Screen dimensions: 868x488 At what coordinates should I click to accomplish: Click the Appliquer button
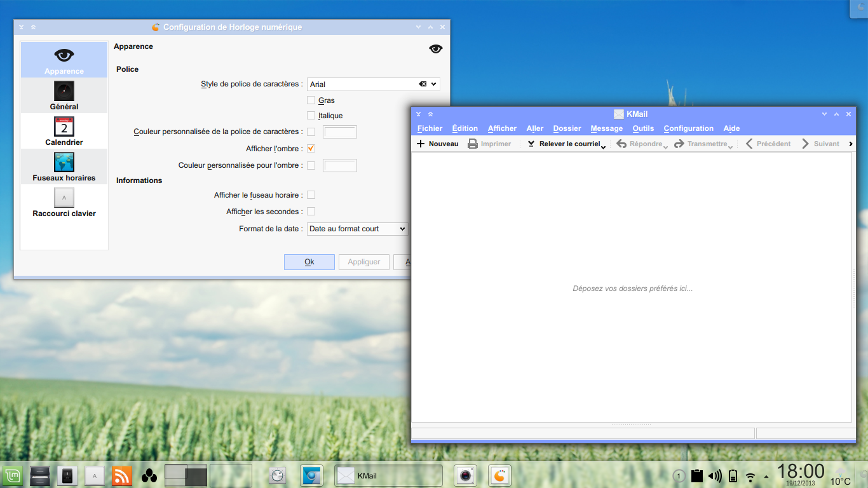coord(364,262)
